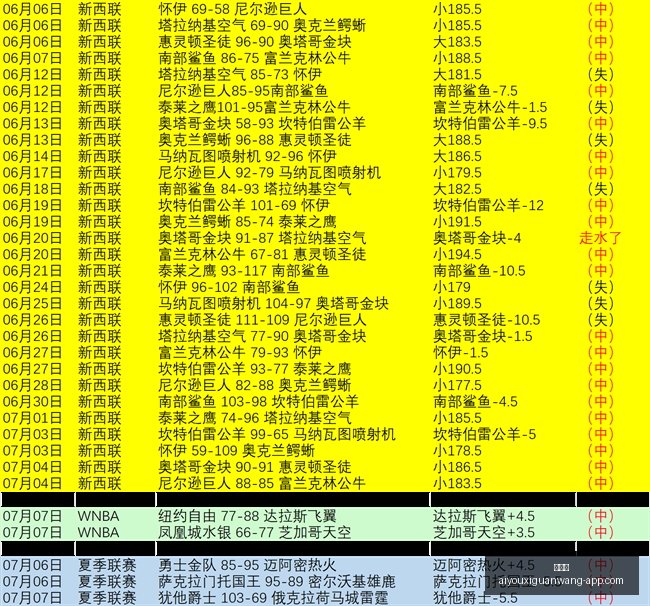Click the match 惠灵顿圣徒 96-90 奥塔哥金块
The height and width of the screenshot is (606, 650).
[255, 41]
